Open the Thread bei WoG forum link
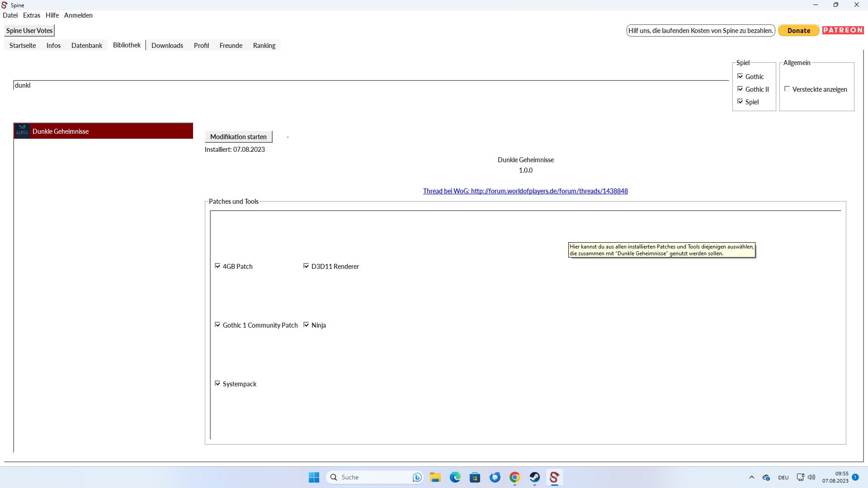The image size is (868, 488). (525, 191)
